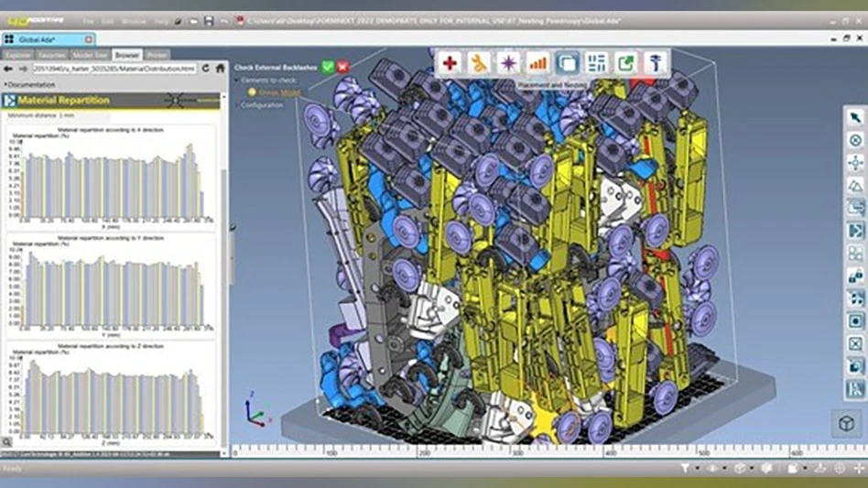Click the browser home icon
Image resolution: width=868 pixels, height=488 pixels.
tap(220, 68)
